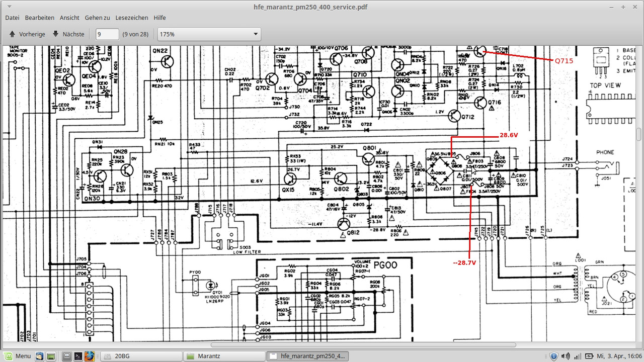Click the QN22 transistor label

(x=160, y=51)
